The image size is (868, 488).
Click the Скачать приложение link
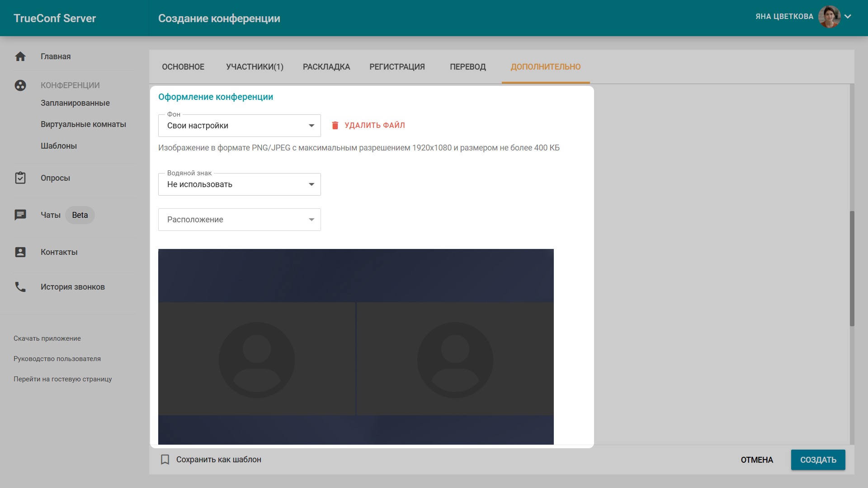pos(47,338)
